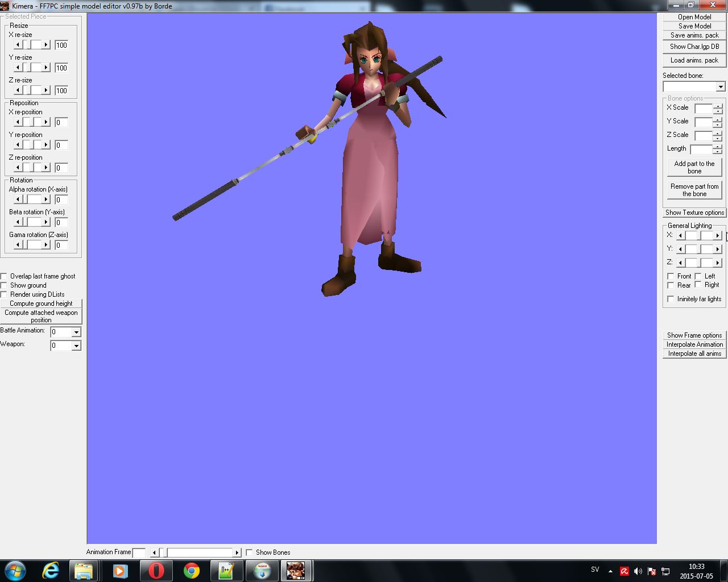
Task: Toggle Show ground checkbox
Action: pos(4,285)
